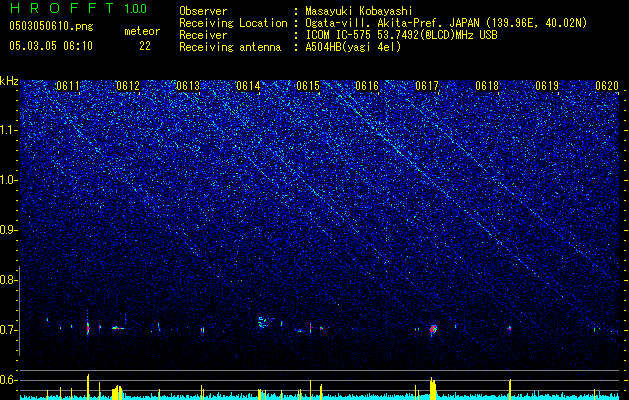The height and width of the screenshot is (400, 629).
Task: Click the Receiving antenna field label
Action: pyautogui.click(x=230, y=47)
